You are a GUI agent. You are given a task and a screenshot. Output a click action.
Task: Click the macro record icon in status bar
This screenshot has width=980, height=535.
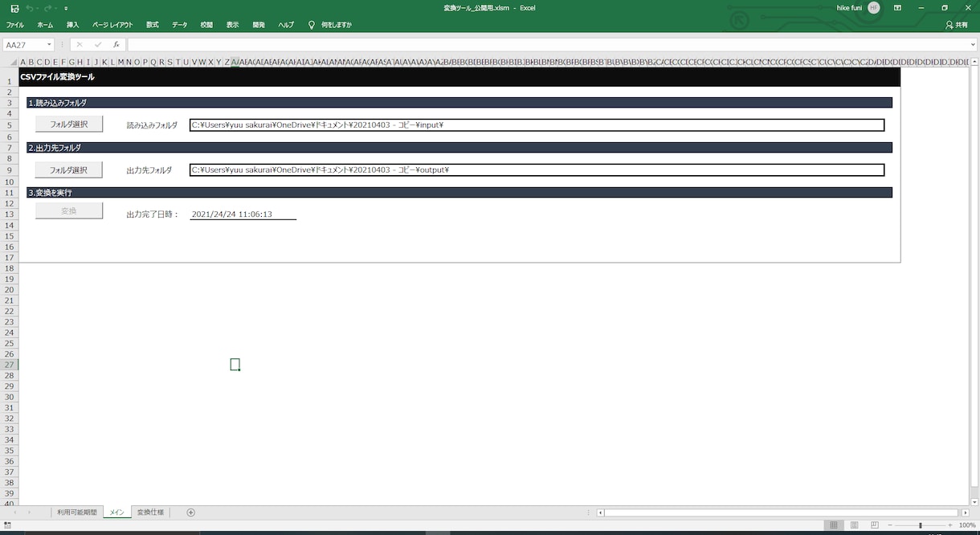[7, 525]
